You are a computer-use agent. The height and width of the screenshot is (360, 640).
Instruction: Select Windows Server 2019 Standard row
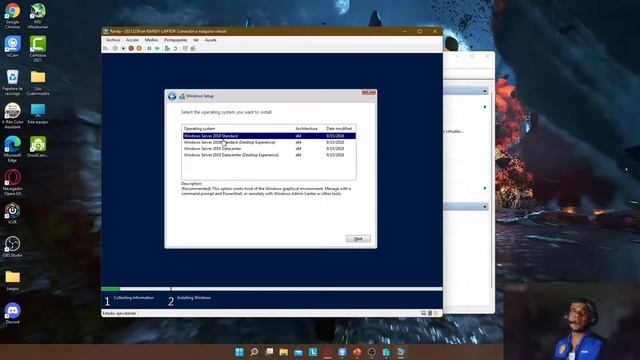[x=269, y=136]
